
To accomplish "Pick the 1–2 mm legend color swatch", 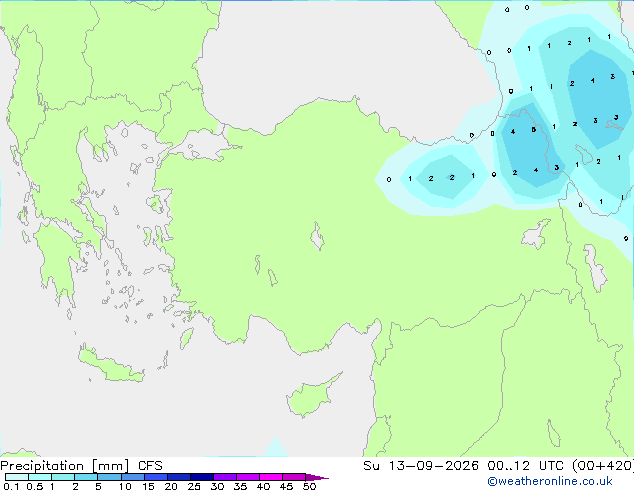I will [x=63, y=477].
